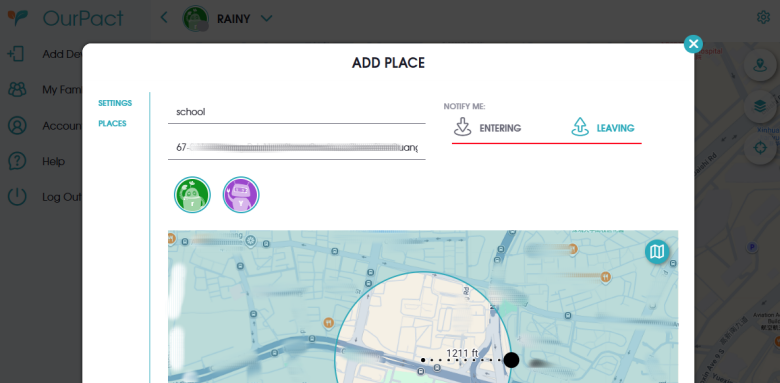Click the My Family people icon
The width and height of the screenshot is (780, 383).
point(17,90)
